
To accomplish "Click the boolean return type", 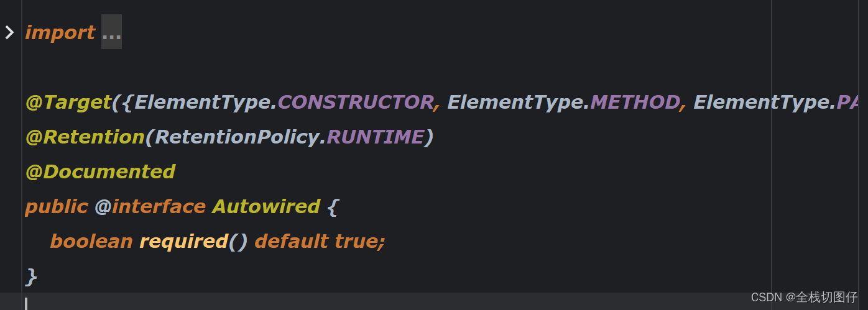I will click(x=91, y=241).
